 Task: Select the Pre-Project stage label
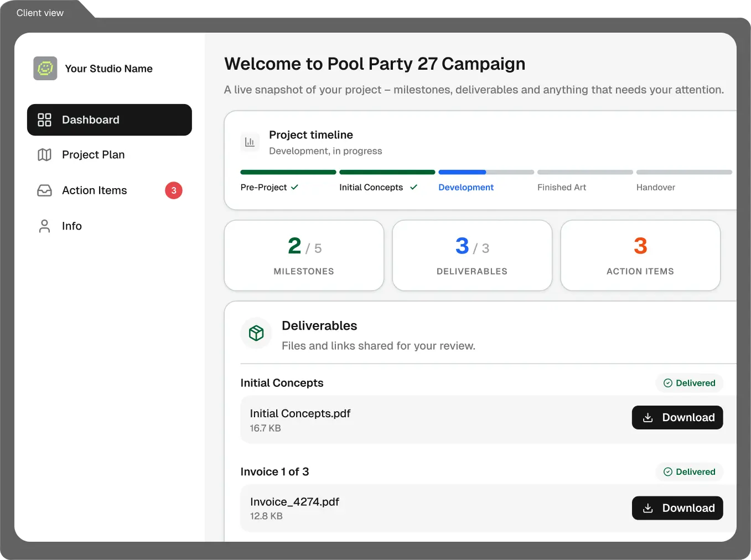(263, 188)
